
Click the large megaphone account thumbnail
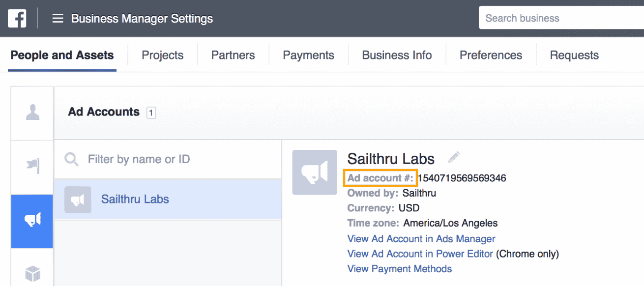pos(315,172)
